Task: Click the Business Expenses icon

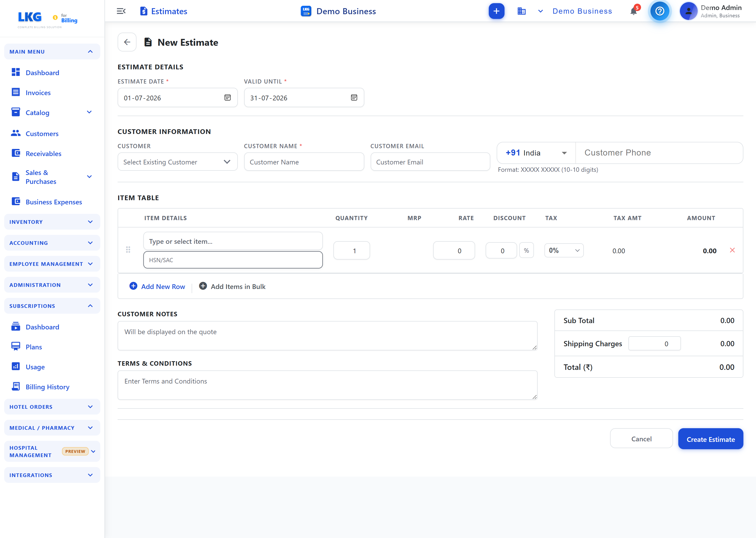Action: (x=15, y=201)
